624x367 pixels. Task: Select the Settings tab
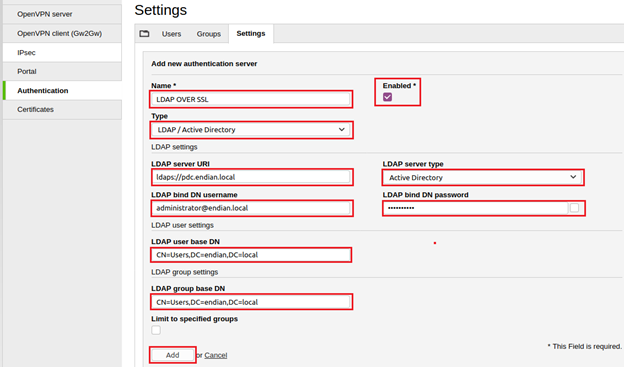251,33
